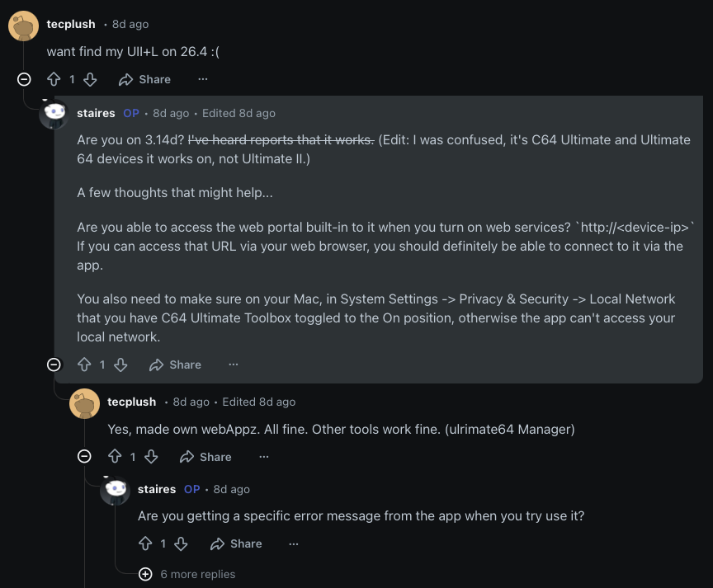Image resolution: width=713 pixels, height=588 pixels.
Task: Upvote staires' reply about 3.14d
Action: coord(84,365)
